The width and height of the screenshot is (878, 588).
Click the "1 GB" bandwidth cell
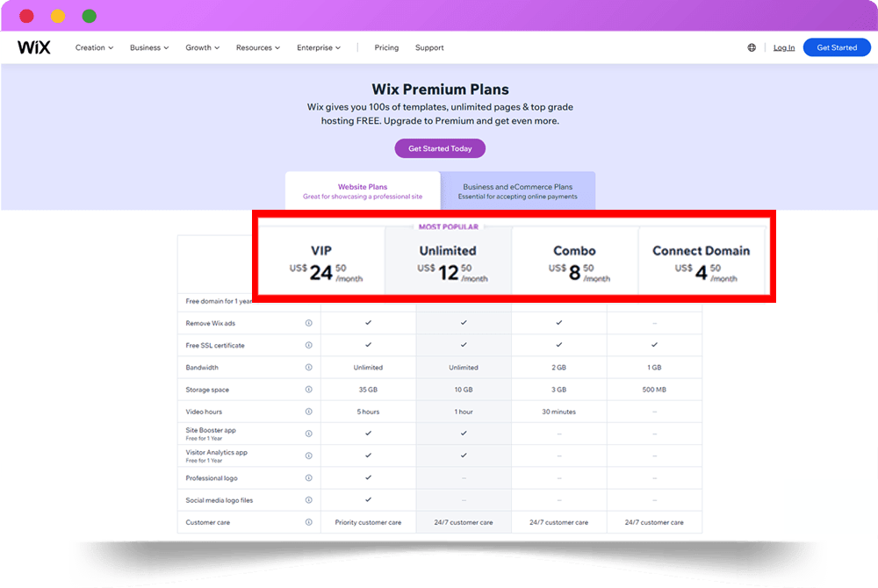tap(654, 368)
